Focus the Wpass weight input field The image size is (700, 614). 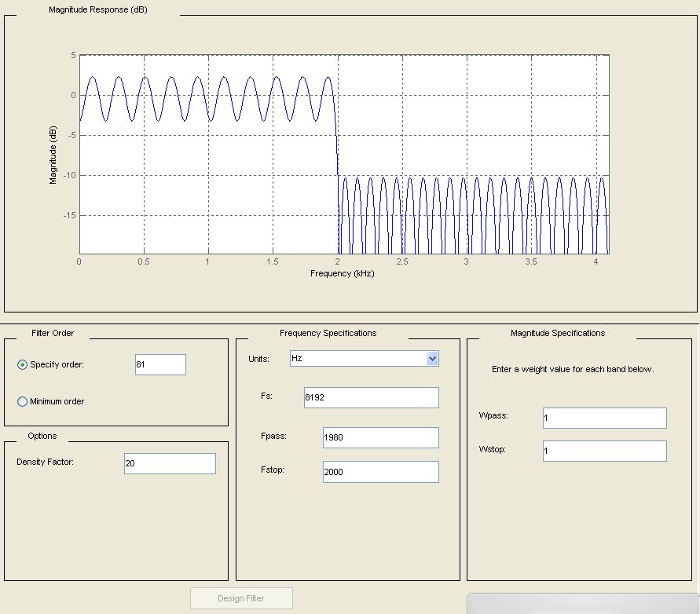point(603,418)
